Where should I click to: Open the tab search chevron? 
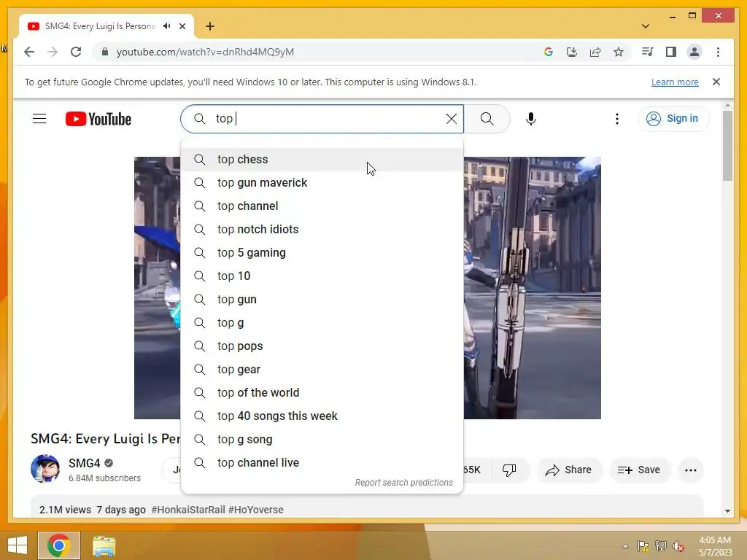(x=646, y=26)
